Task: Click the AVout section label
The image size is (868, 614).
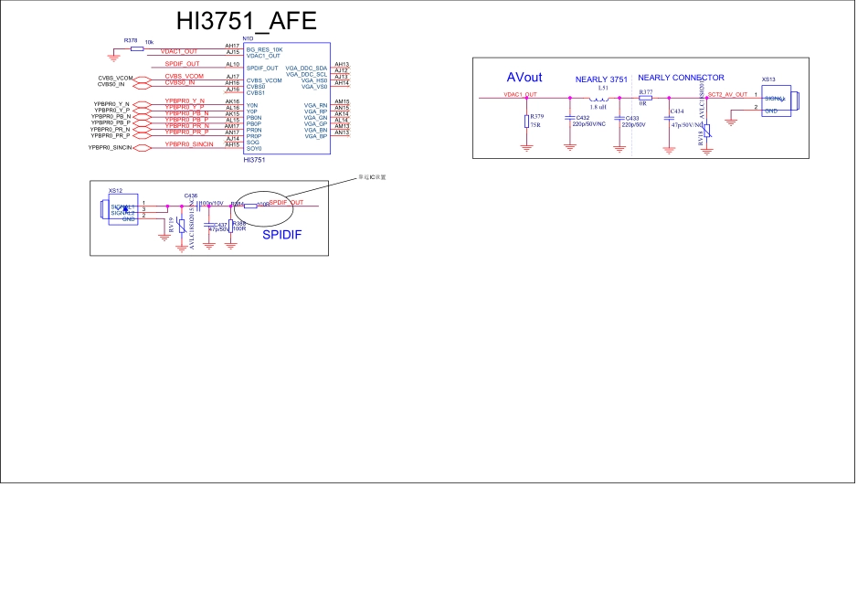Action: 524,78
